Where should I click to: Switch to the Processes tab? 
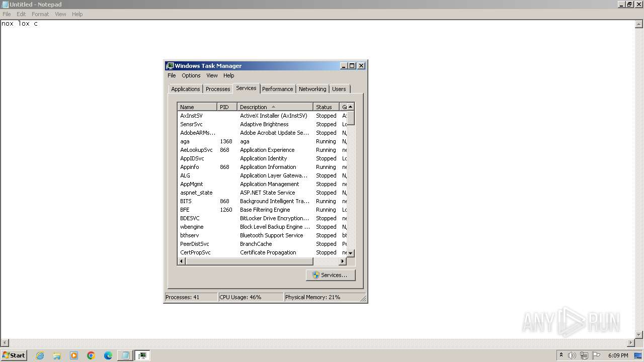click(218, 89)
